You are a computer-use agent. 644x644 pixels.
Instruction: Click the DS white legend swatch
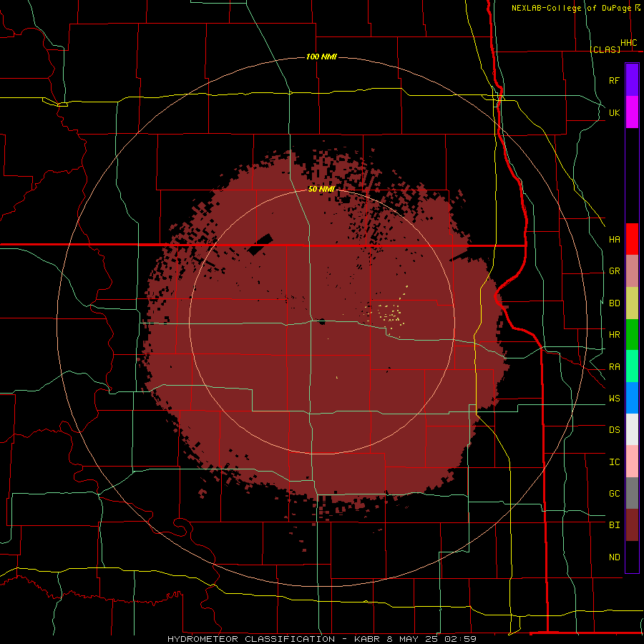[x=632, y=429]
